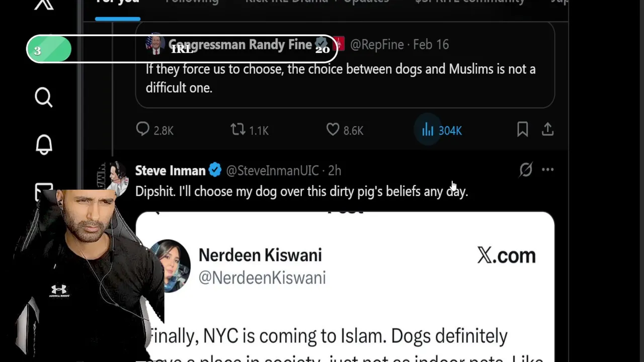
Task: Open the more options menu on Steve Inman's post
Action: pos(547,170)
